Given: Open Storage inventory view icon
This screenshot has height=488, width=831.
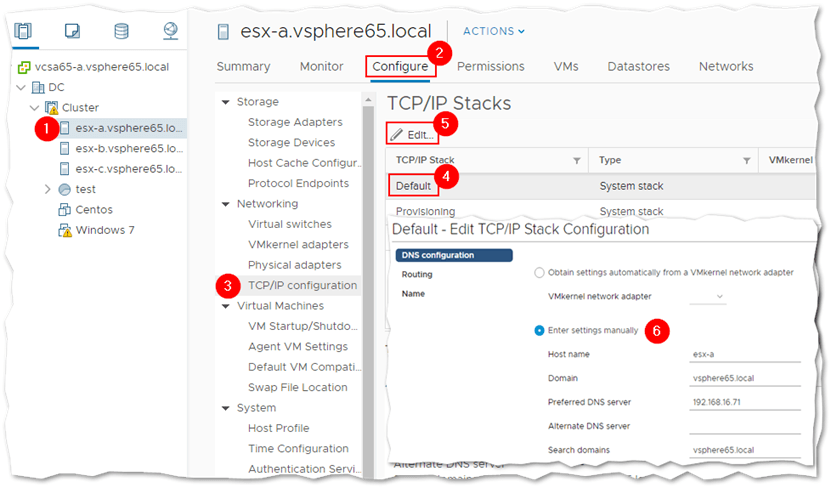Looking at the screenshot, I should coord(121,31).
